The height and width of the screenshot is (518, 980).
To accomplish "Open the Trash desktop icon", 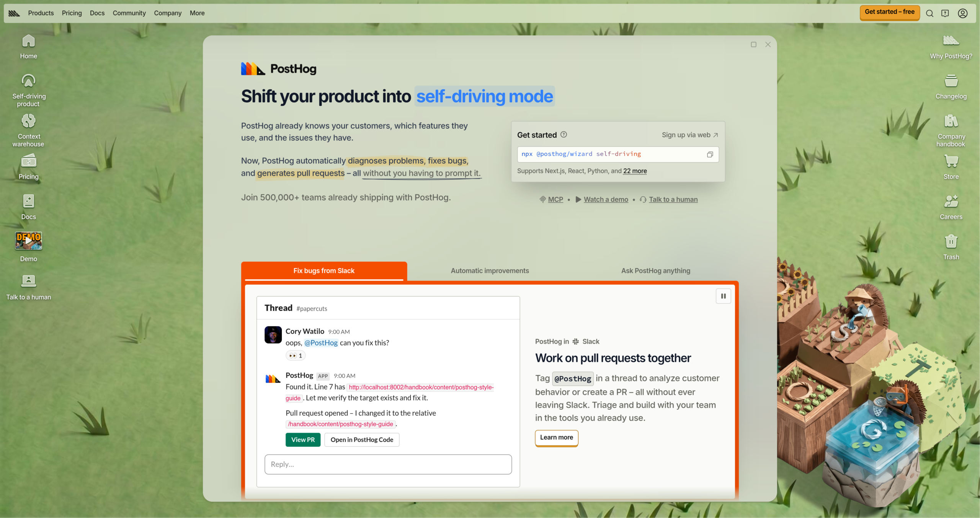I will 951,247.
